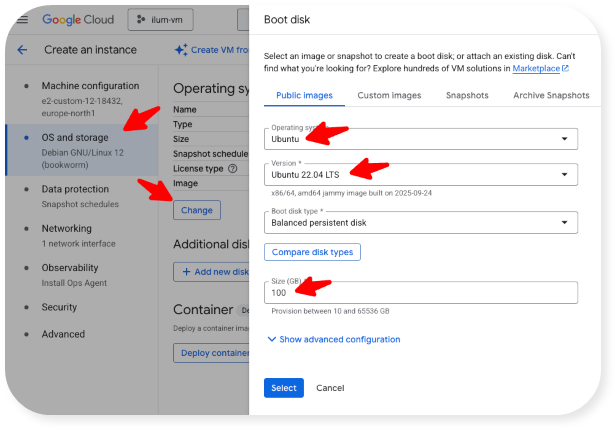Open the Boot disk type dropdown

[x=421, y=222]
